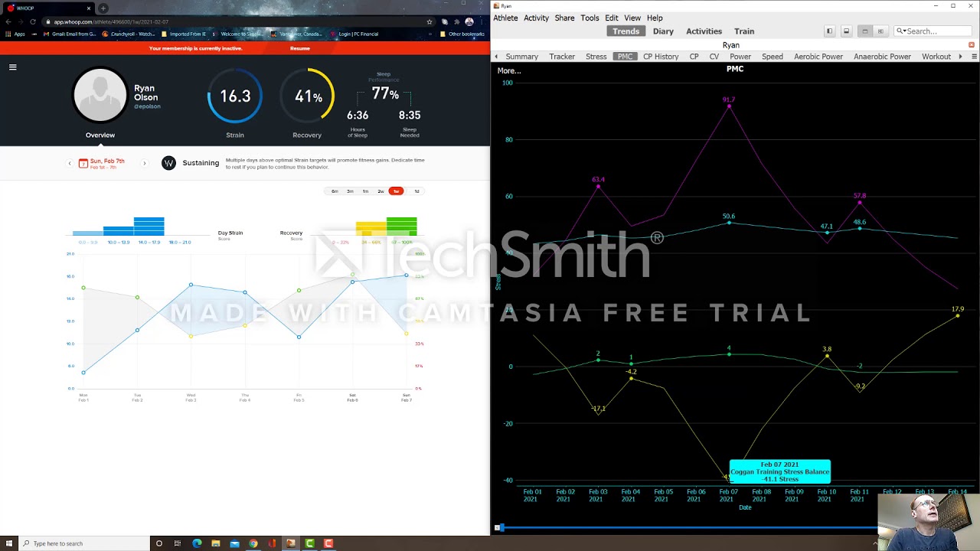Close the Ryan athlete tab
Screen dimensions: 980x551
(972, 45)
